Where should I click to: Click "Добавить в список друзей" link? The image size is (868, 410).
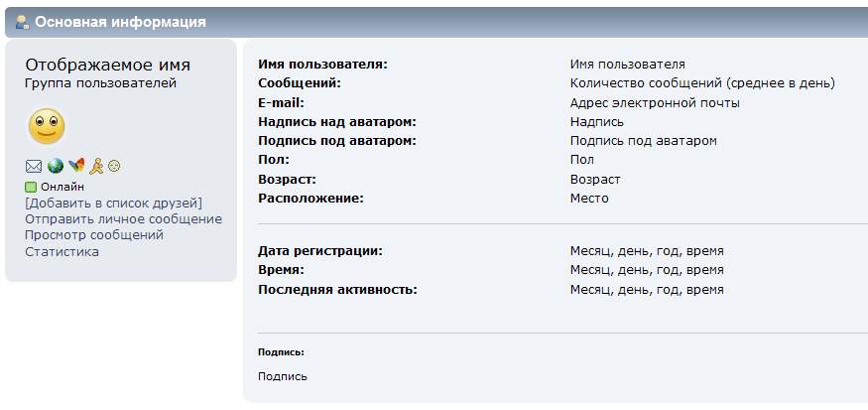113,204
